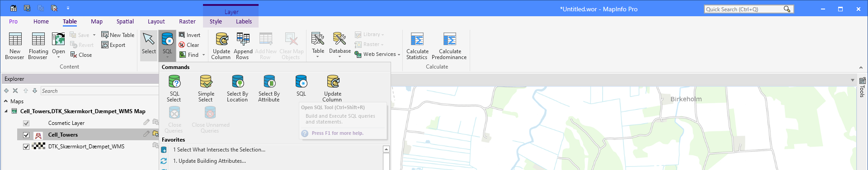Open a Floating Browser

pyautogui.click(x=38, y=46)
